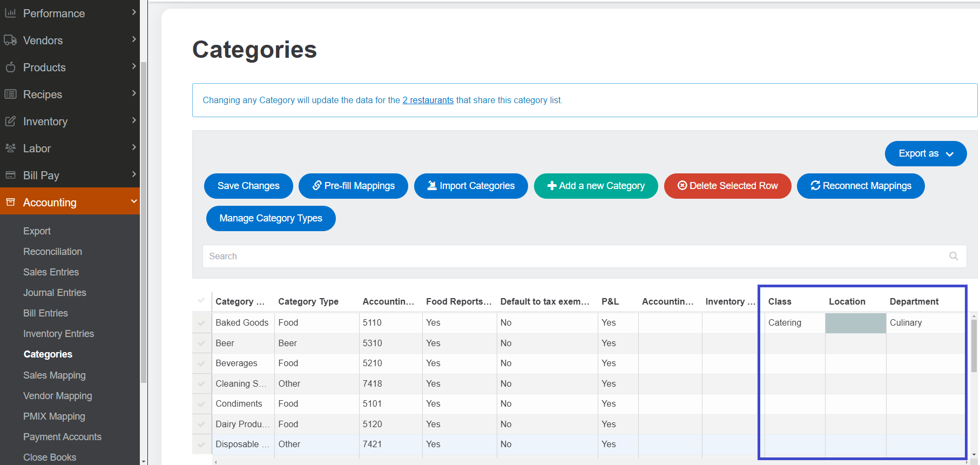Click the magnifier icon in search box

click(x=954, y=256)
